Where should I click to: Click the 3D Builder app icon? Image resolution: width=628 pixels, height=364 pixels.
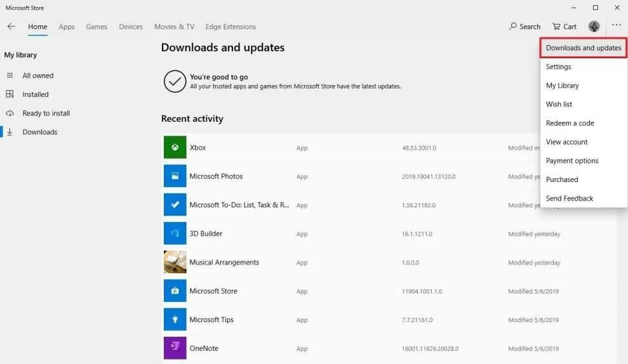175,233
